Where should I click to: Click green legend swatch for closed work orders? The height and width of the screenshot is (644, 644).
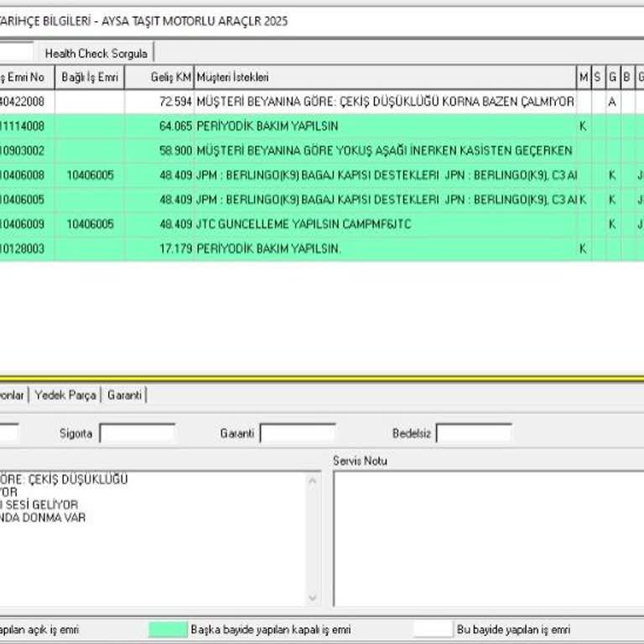click(167, 629)
